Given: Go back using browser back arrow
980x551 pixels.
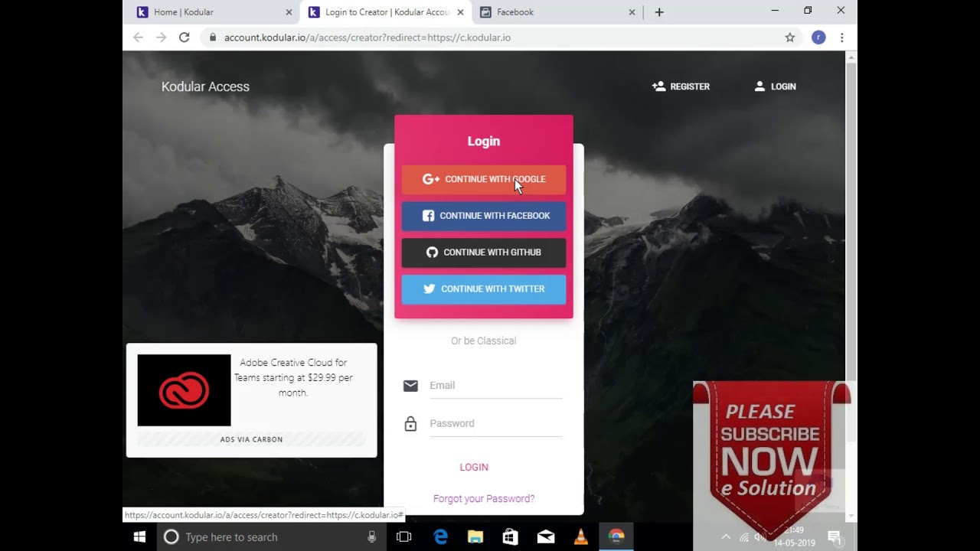Looking at the screenshot, I should pyautogui.click(x=138, y=37).
